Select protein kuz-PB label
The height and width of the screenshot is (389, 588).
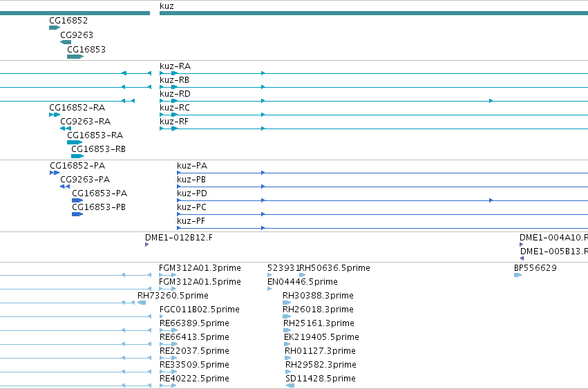pos(191,180)
